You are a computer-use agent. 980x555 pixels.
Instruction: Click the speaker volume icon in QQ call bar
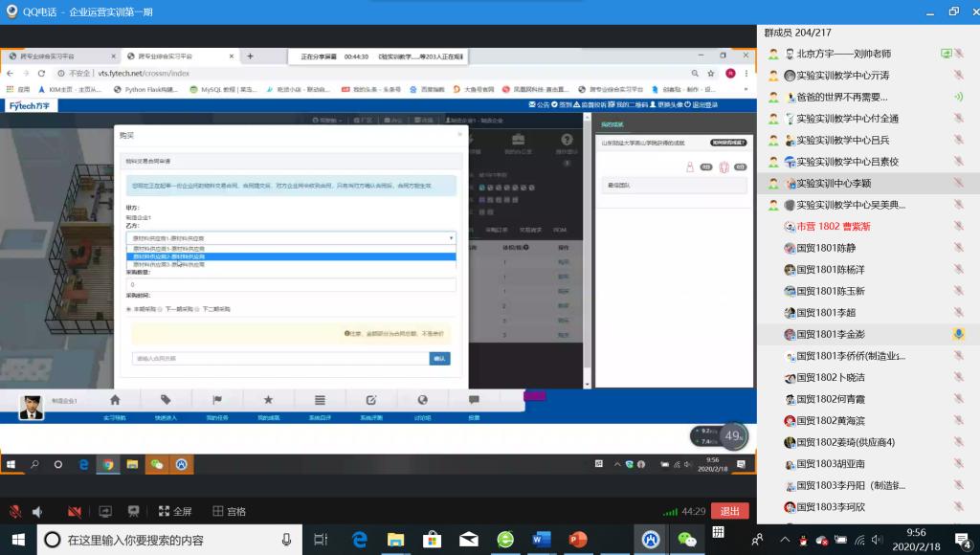pos(38,512)
